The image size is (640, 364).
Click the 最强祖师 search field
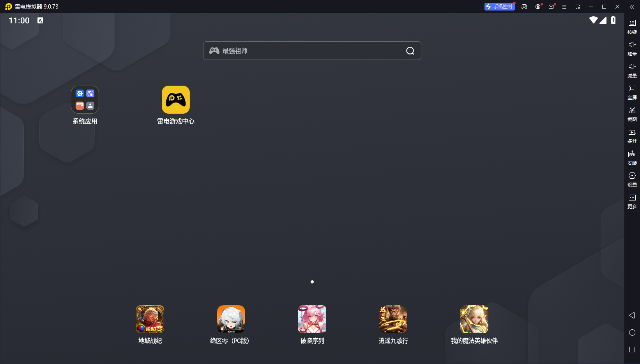coord(312,51)
